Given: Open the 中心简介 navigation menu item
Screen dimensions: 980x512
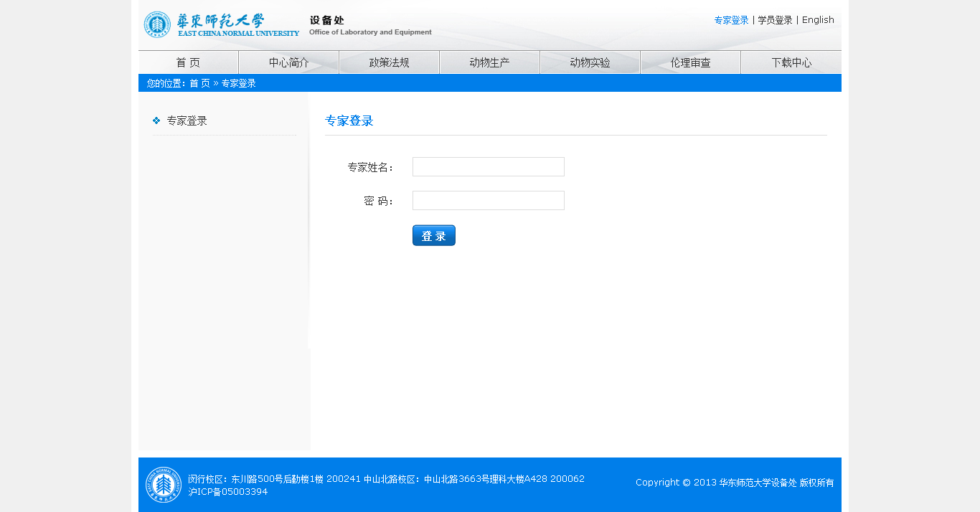Looking at the screenshot, I should point(288,62).
